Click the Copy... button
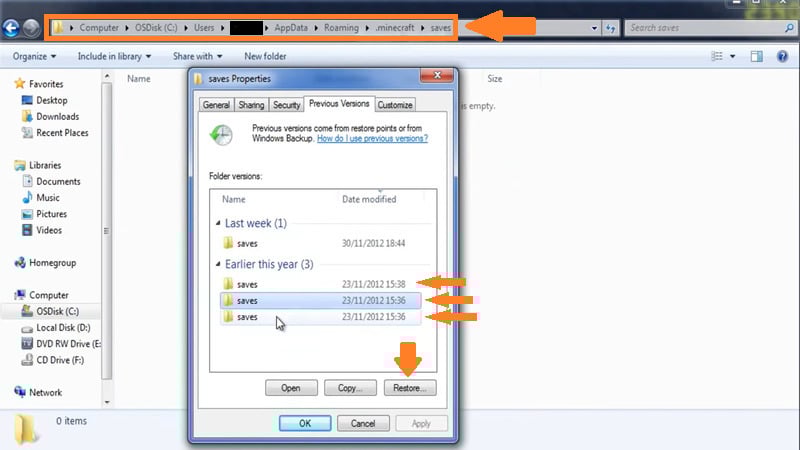800x450 pixels. [x=350, y=388]
